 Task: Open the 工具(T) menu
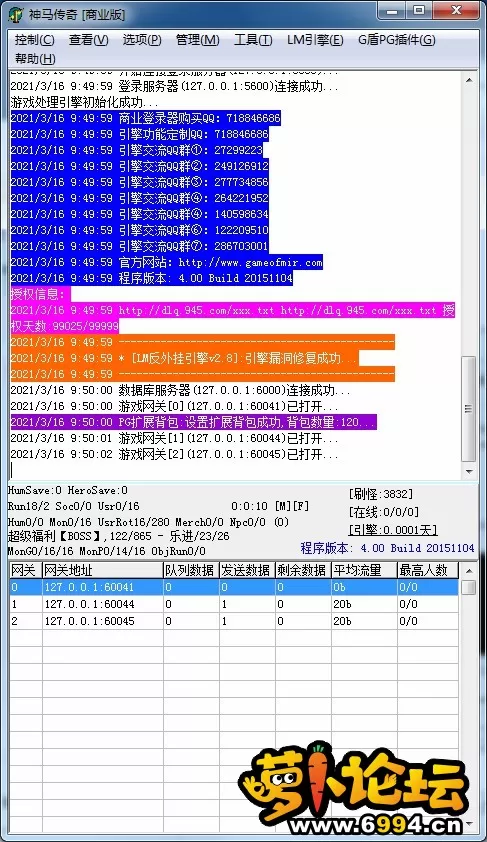click(x=253, y=40)
